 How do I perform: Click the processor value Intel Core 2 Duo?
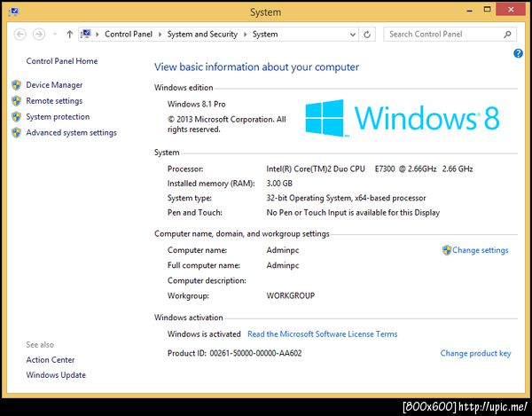tap(370, 169)
